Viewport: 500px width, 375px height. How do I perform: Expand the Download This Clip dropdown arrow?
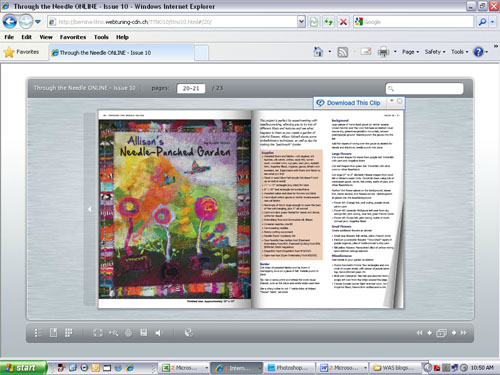392,101
